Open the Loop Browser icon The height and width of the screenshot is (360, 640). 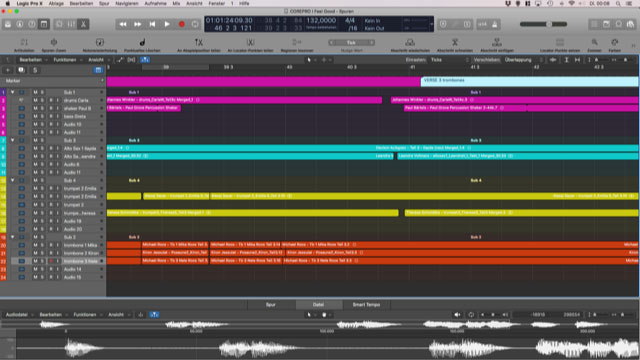619,24
